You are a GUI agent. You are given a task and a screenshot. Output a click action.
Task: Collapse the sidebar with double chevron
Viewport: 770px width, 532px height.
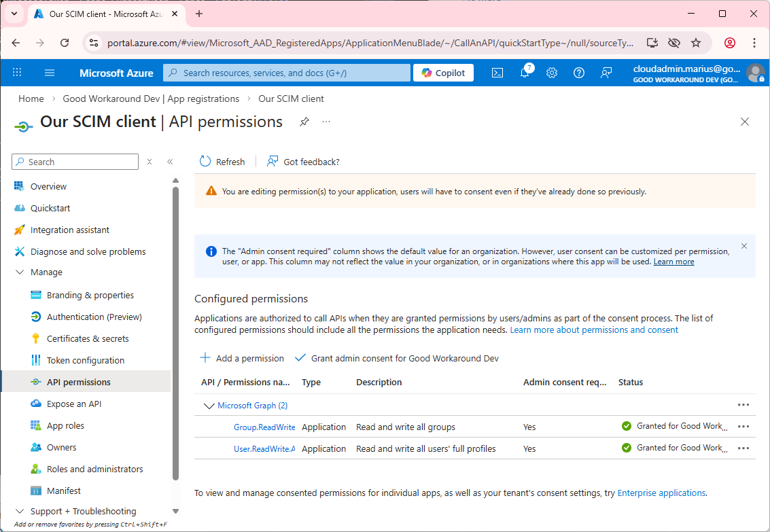(x=170, y=162)
